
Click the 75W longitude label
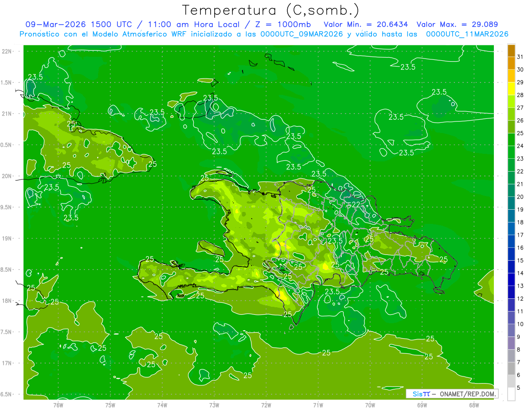[110, 405]
